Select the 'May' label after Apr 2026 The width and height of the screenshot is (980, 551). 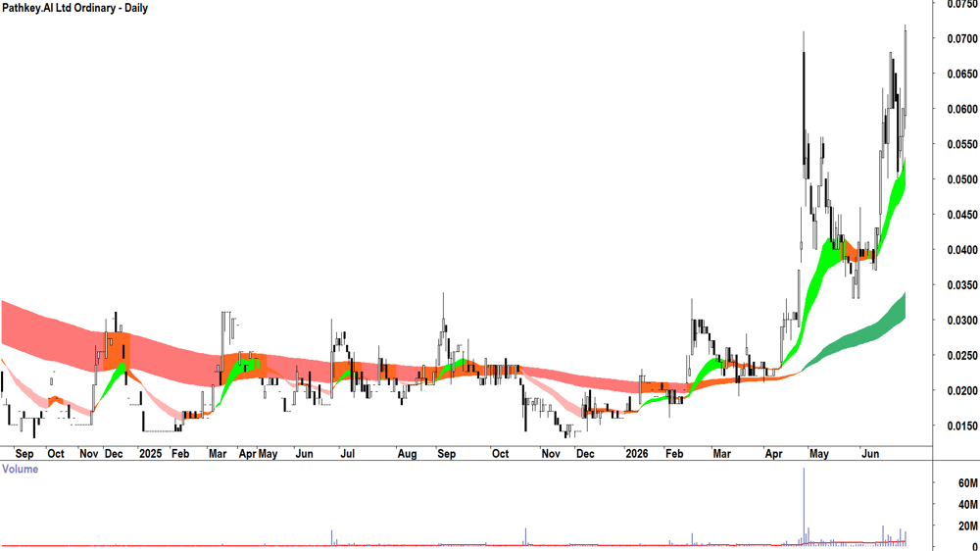(x=818, y=453)
